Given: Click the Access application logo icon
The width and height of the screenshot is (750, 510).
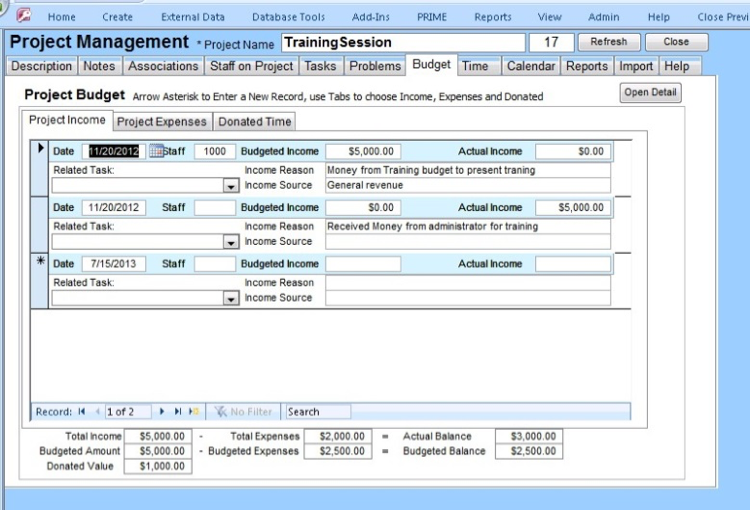Looking at the screenshot, I should tap(23, 16).
